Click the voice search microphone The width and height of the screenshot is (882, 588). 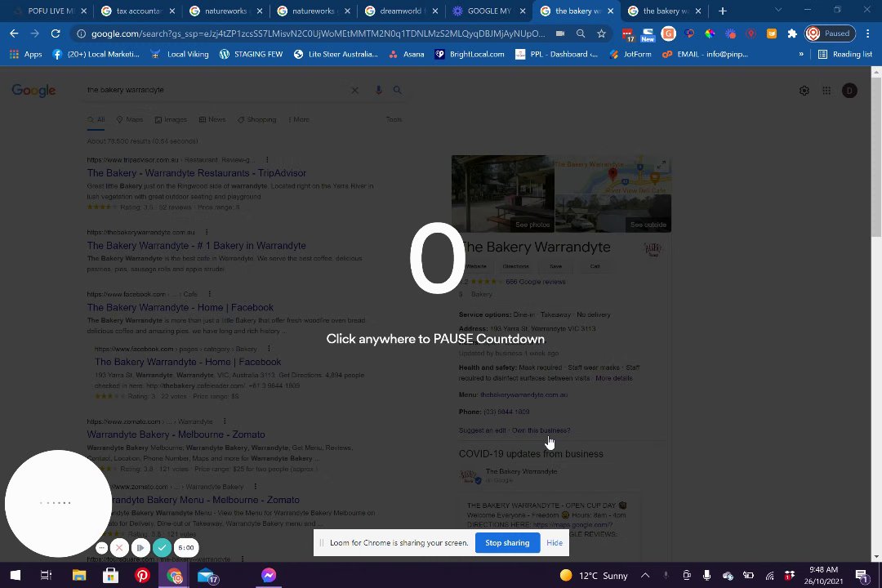[x=379, y=90]
